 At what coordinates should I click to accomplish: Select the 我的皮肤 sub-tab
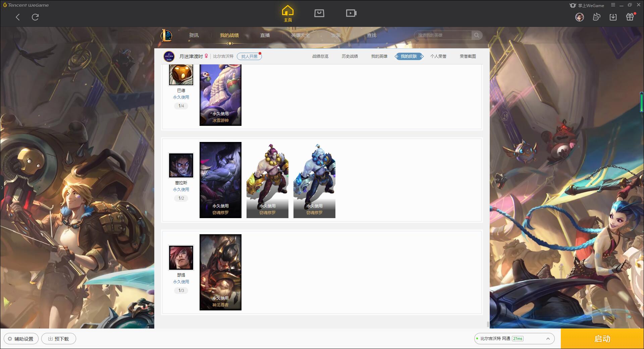[409, 56]
